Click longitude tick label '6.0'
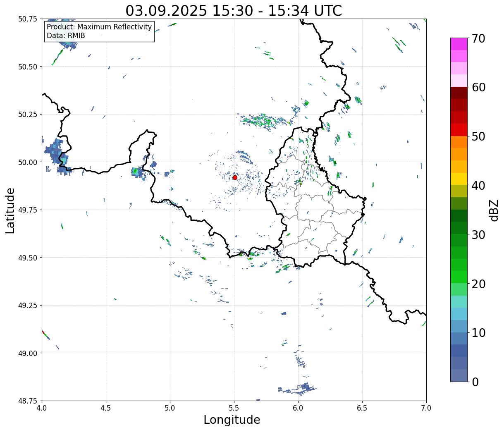The height and width of the screenshot is (430, 504). tap(298, 408)
